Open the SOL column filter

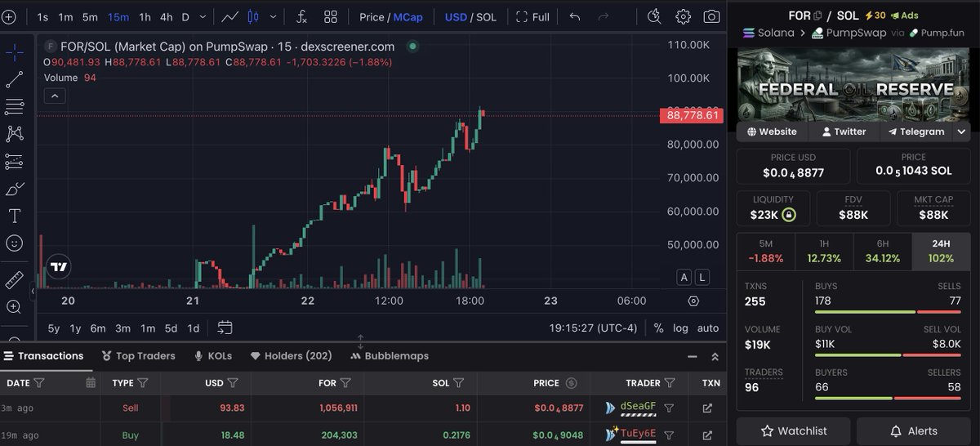(461, 382)
